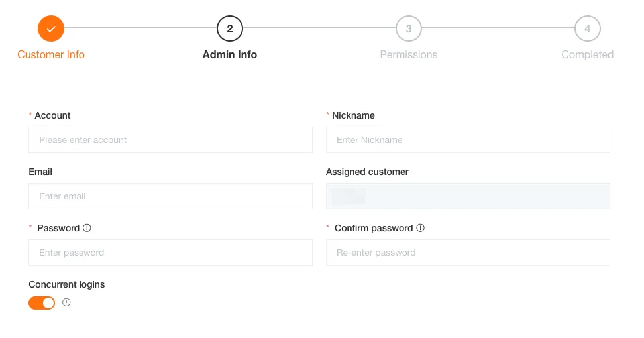Click the Concurrent logins label
This screenshot has width=644, height=338.
pos(67,284)
